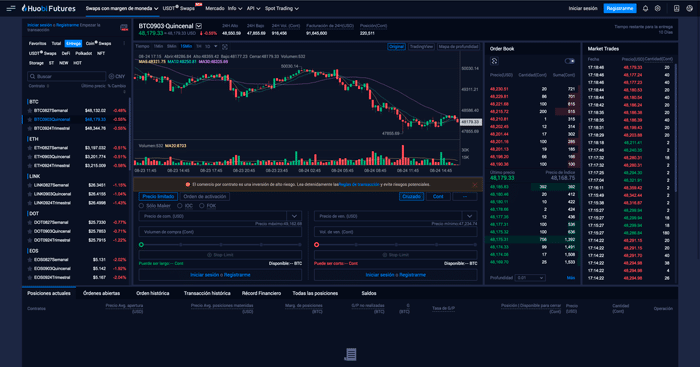This screenshot has width=700, height=367.
Task: Favorite EOS0827Semanal with its star
Action: coord(30,259)
